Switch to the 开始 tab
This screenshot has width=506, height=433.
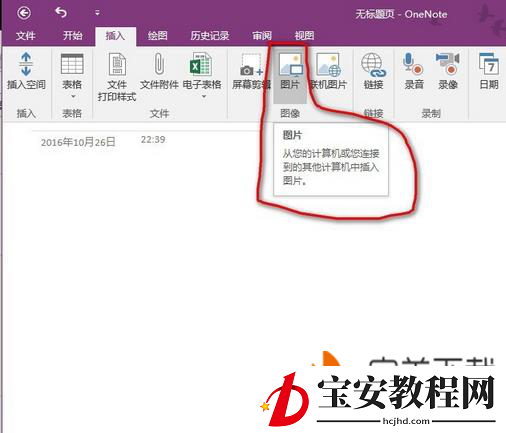[x=72, y=35]
